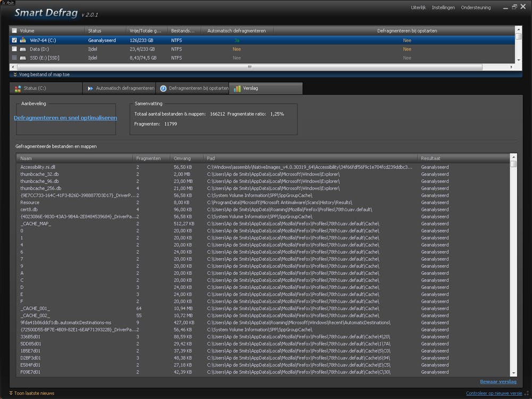Image resolution: width=532 pixels, height=399 pixels.
Task: Select the thumbcache_96.db file row
Action: click(263, 181)
